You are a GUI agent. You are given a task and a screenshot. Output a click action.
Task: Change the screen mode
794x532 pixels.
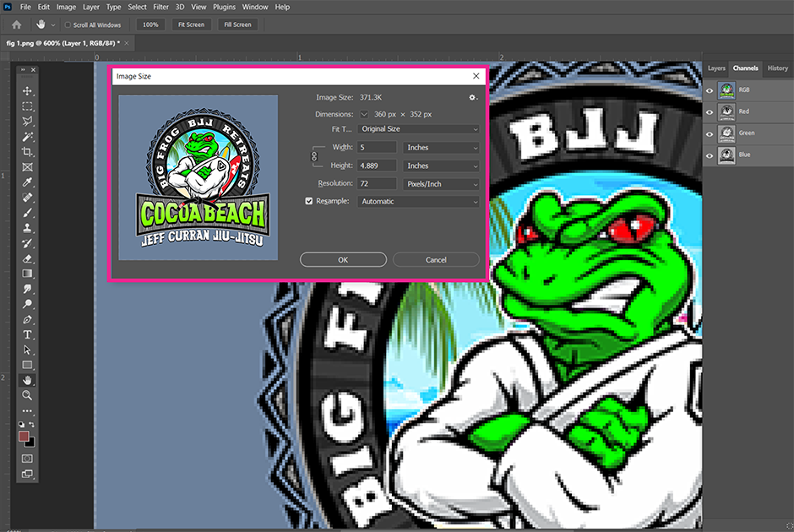[x=27, y=474]
